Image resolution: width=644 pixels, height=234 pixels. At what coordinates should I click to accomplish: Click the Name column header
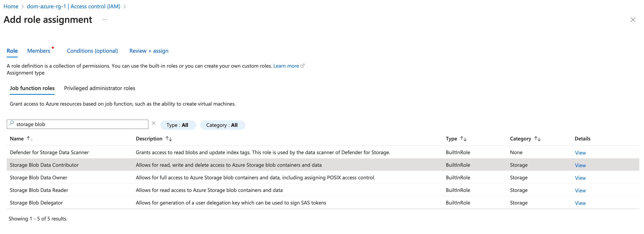pos(17,139)
